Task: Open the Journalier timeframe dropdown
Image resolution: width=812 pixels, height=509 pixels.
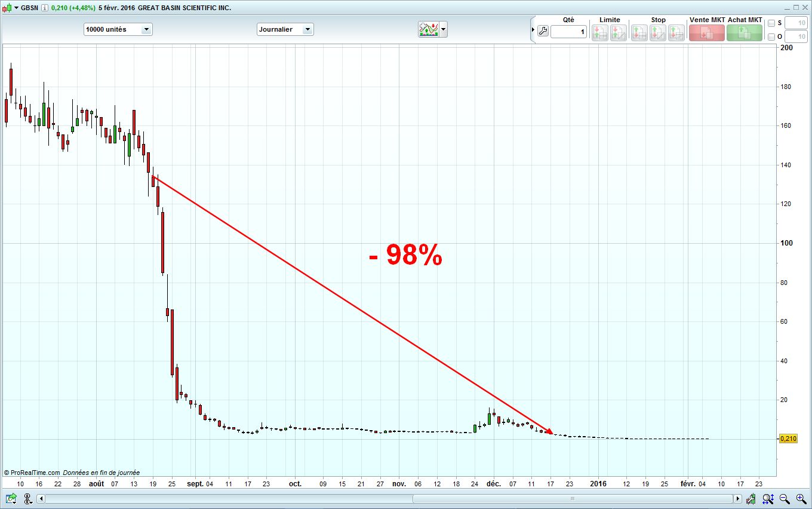Action: pyautogui.click(x=285, y=29)
